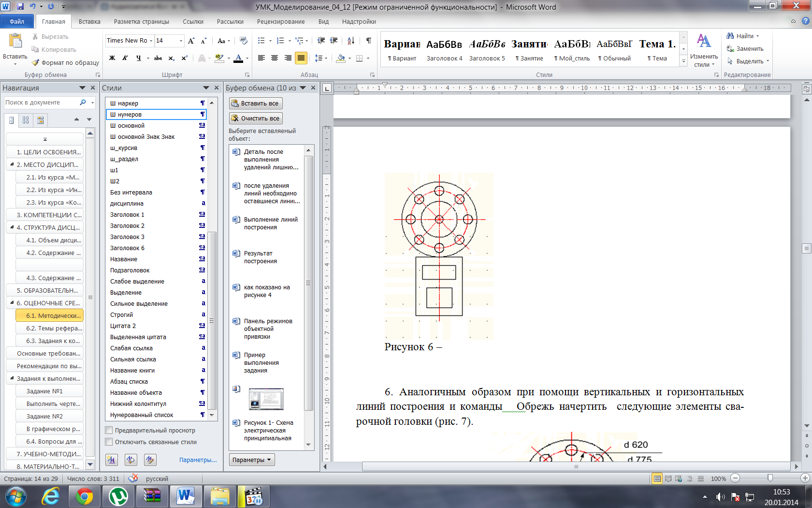Align text left
The height and width of the screenshot is (508, 812).
click(x=261, y=58)
